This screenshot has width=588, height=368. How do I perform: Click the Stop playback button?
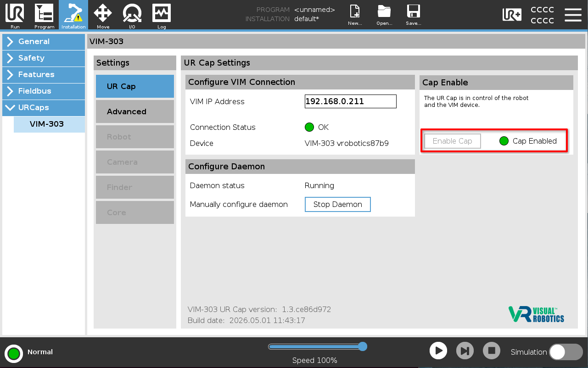pyautogui.click(x=492, y=351)
